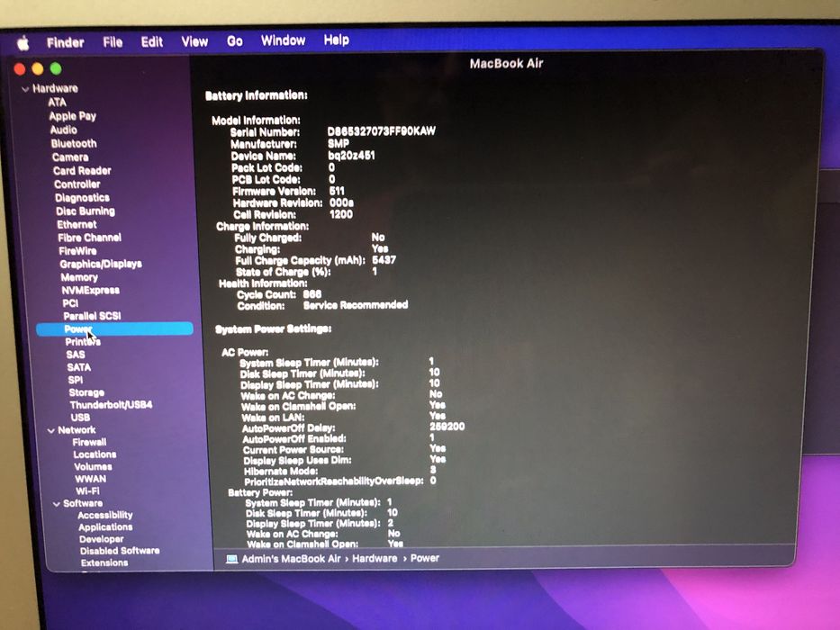The height and width of the screenshot is (630, 840).
Task: Select Developer under Software
Action: [x=101, y=539]
